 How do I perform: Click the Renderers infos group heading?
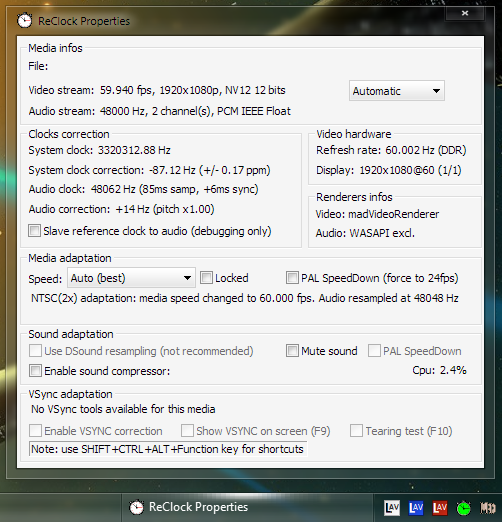pyautogui.click(x=354, y=197)
